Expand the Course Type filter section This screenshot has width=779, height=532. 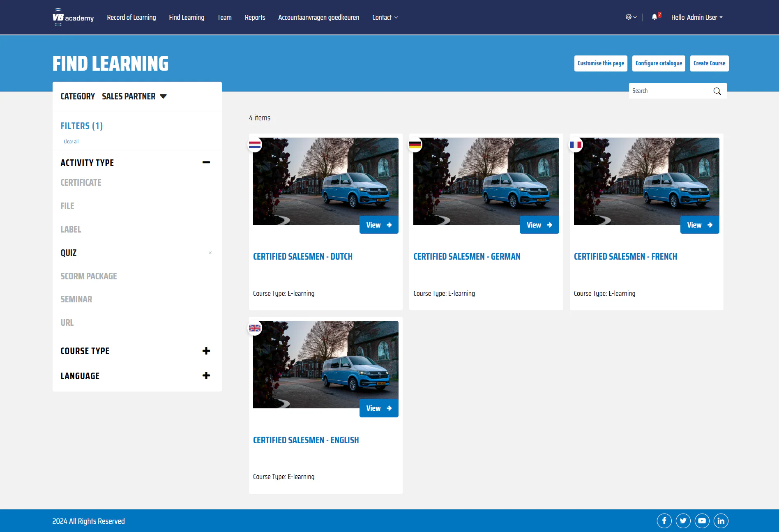click(206, 351)
